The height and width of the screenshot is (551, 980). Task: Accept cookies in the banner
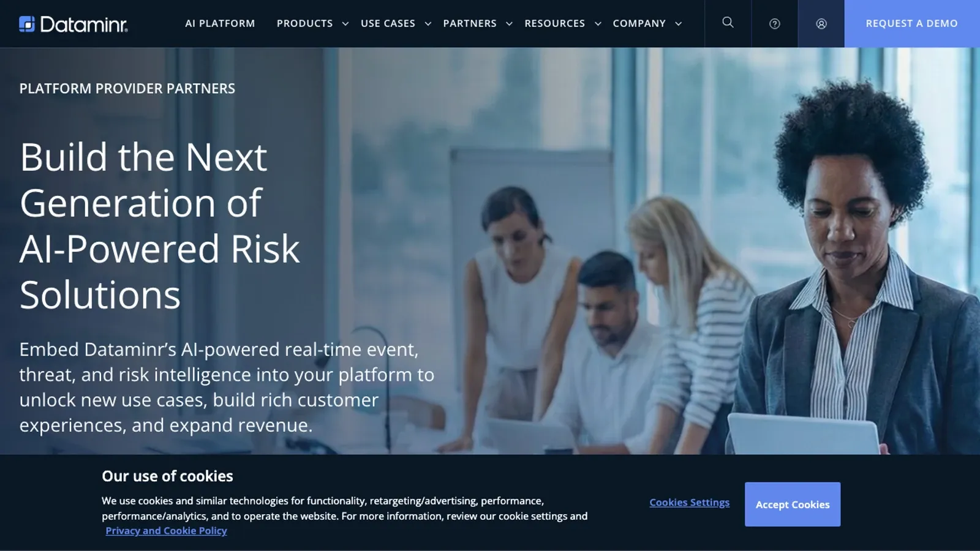pos(793,504)
